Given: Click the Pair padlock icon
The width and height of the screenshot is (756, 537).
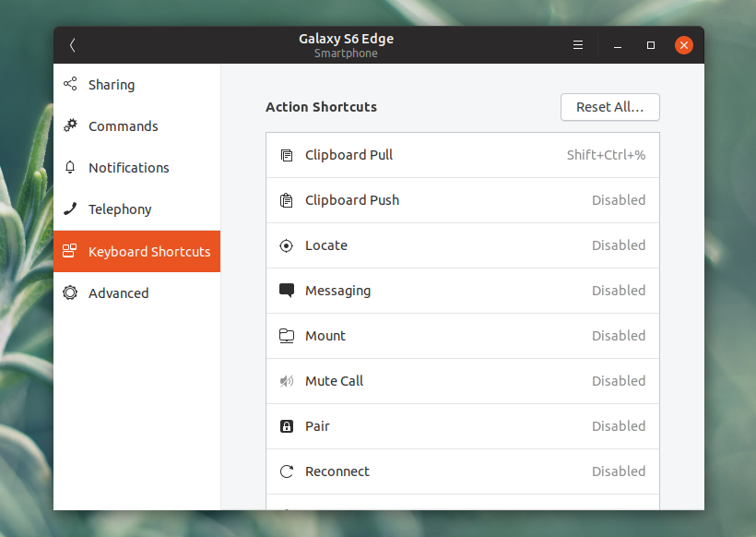Looking at the screenshot, I should click(287, 426).
